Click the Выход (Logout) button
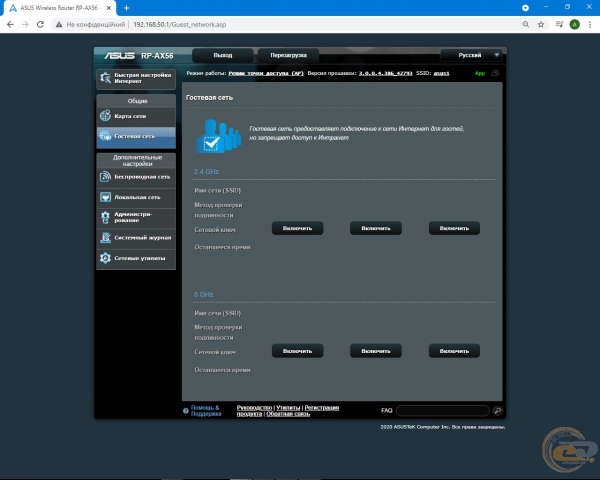Viewport: 600px width, 480px height. tap(223, 55)
